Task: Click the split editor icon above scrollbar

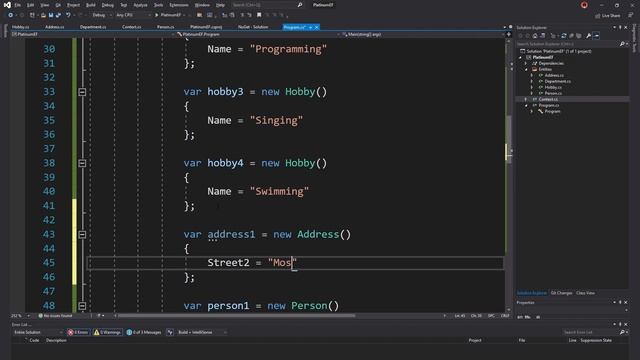Action: coord(508,35)
